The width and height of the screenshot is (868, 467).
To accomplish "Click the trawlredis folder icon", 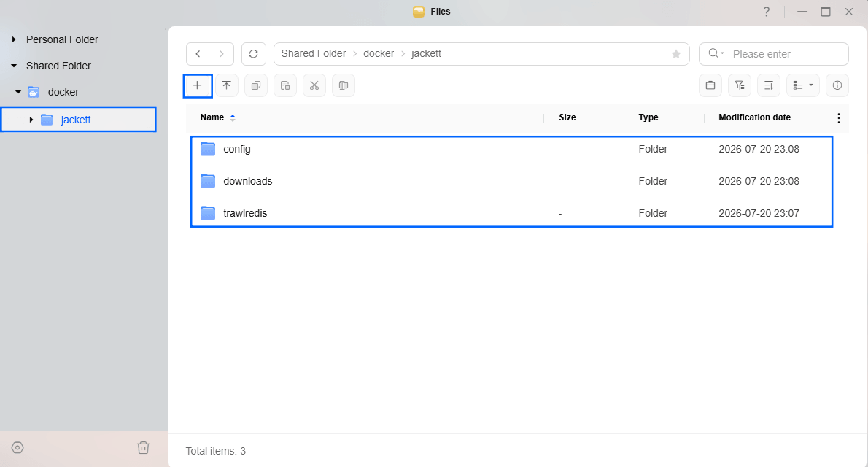I will pyautogui.click(x=208, y=213).
